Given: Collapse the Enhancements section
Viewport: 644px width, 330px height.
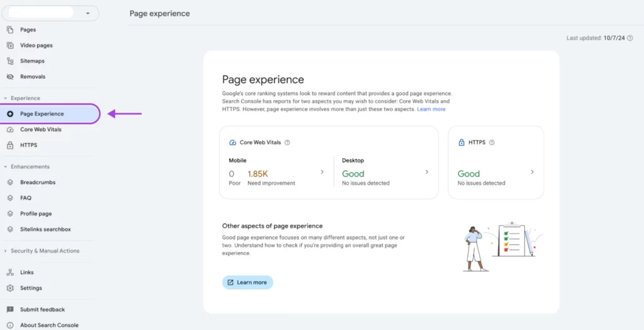Looking at the screenshot, I should 6,167.
